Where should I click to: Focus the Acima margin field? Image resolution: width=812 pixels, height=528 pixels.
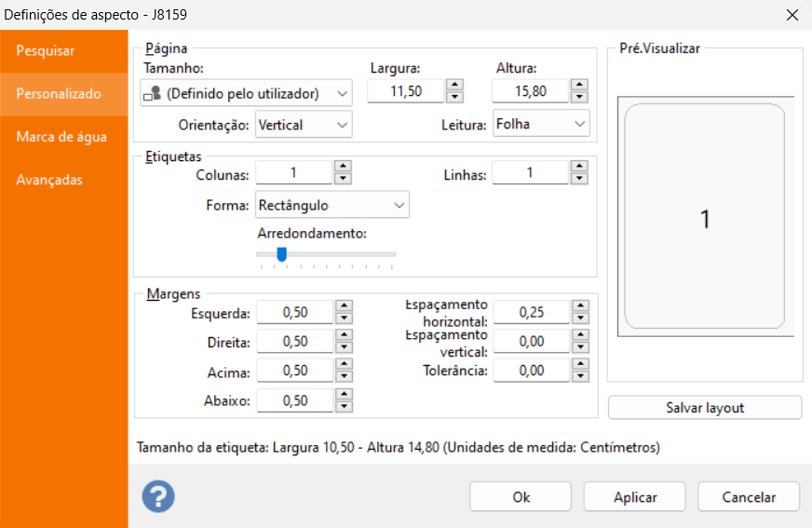click(295, 370)
